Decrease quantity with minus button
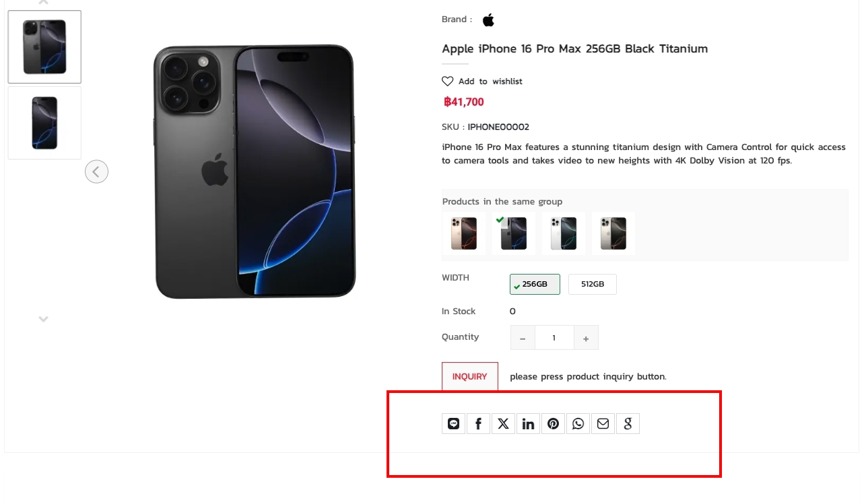 click(523, 338)
